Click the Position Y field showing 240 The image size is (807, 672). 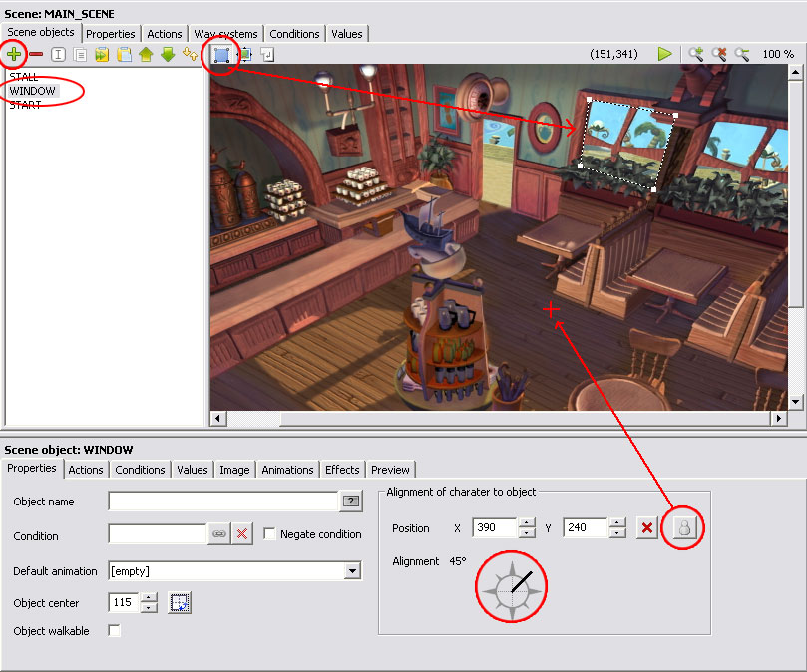(x=586, y=527)
